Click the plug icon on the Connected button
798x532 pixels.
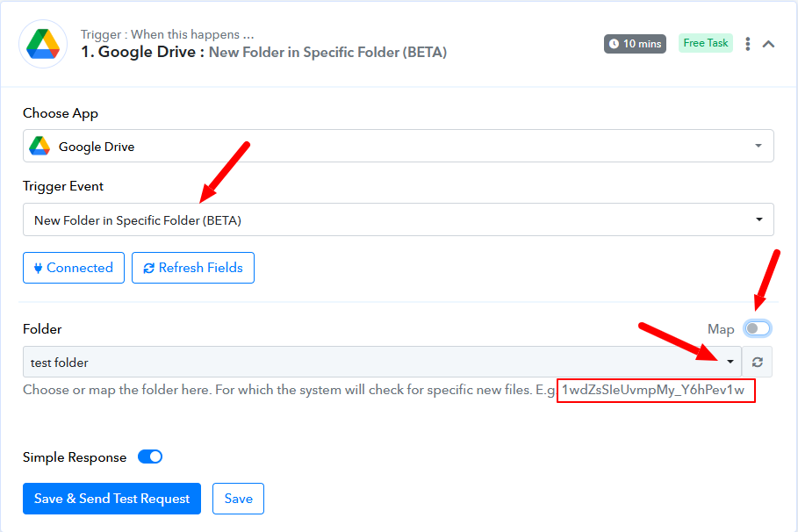click(x=38, y=268)
